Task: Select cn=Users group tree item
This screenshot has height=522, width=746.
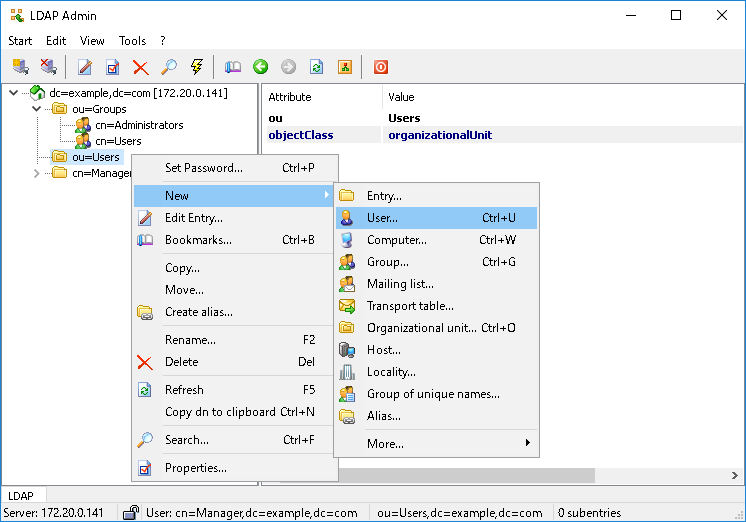Action: click(118, 141)
